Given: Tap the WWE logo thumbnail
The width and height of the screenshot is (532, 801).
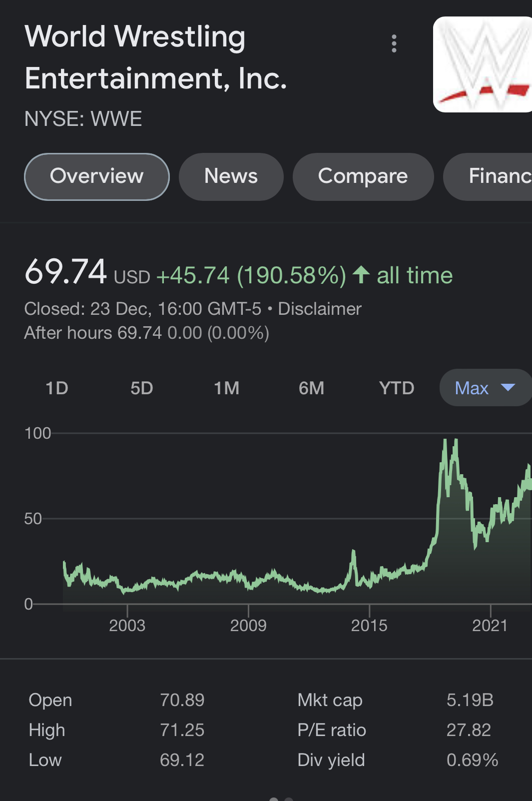Looking at the screenshot, I should pyautogui.click(x=483, y=64).
